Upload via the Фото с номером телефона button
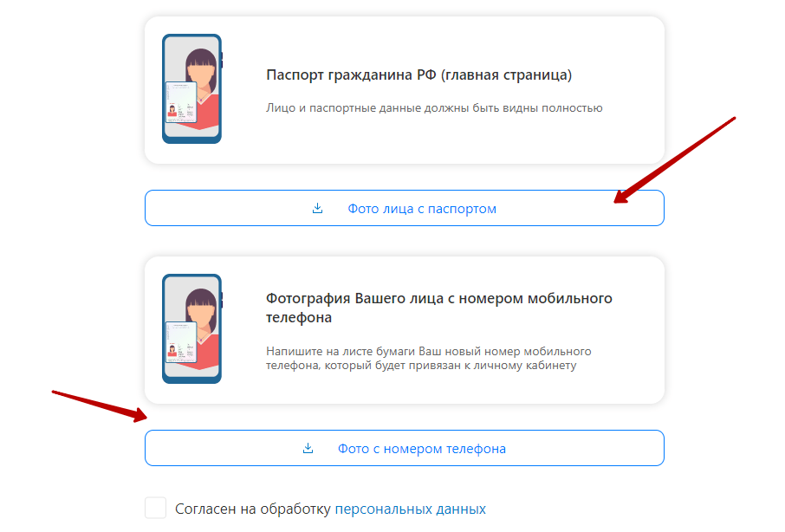Screen dimensions: 785x532 [x=405, y=448]
